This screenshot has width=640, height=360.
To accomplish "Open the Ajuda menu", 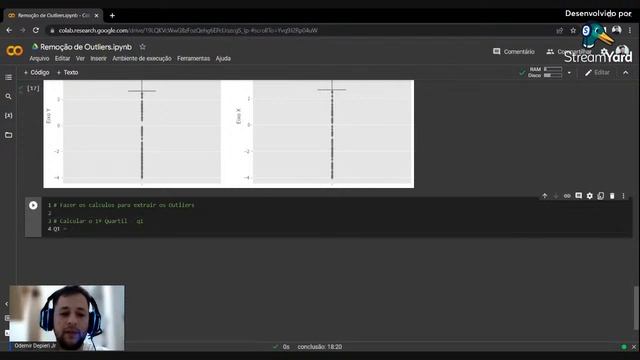I will 223,58.
